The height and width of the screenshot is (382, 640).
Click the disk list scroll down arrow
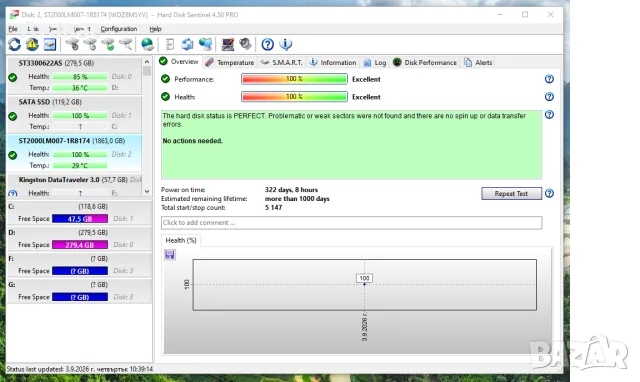[x=147, y=191]
